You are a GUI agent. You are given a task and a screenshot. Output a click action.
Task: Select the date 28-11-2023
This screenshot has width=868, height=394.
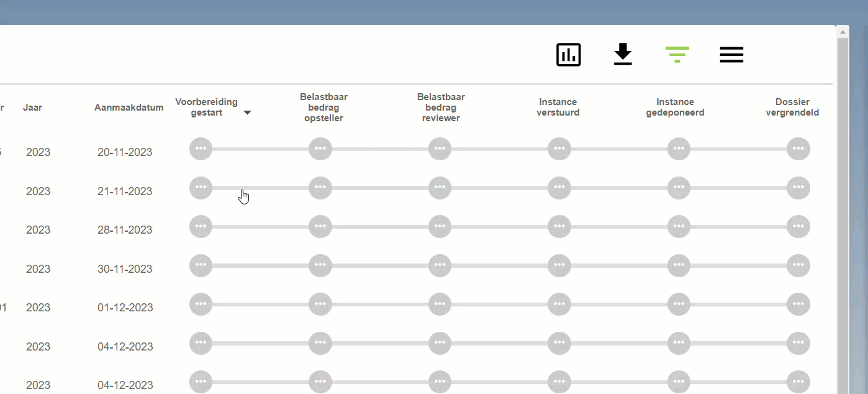[x=125, y=230]
